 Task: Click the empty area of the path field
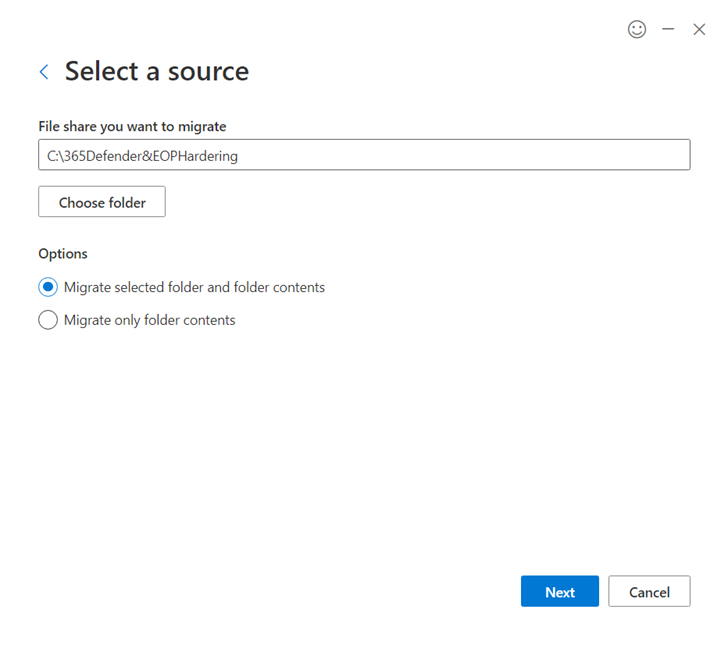click(464, 155)
